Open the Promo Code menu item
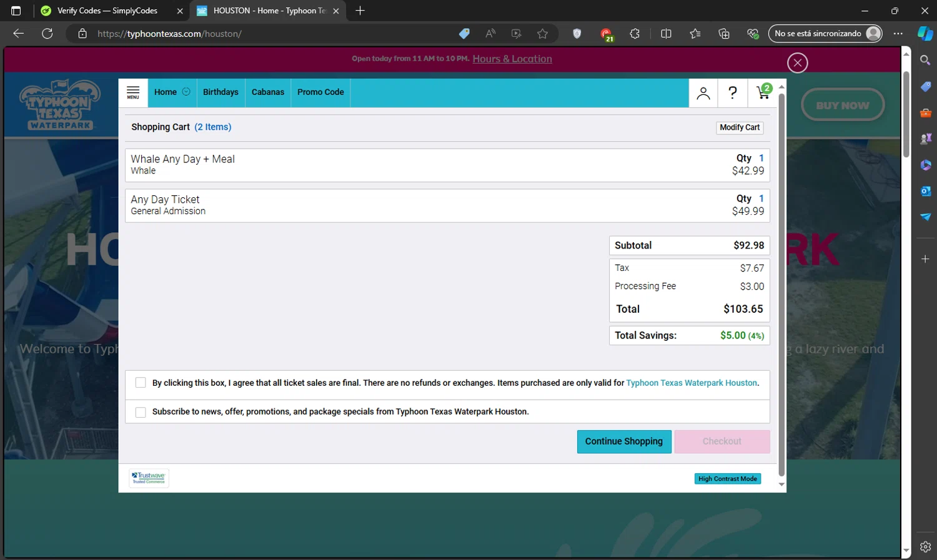Viewport: 937px width, 560px height. [x=320, y=92]
